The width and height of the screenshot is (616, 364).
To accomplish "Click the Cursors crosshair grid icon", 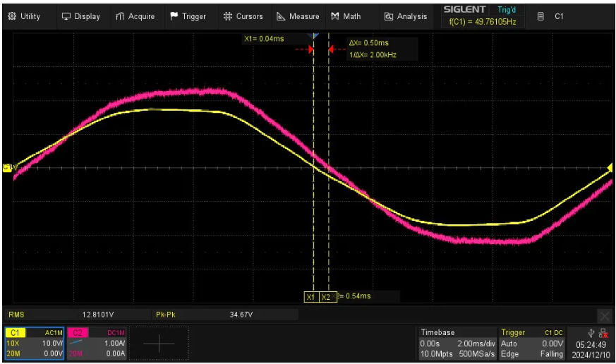I will pyautogui.click(x=227, y=16).
